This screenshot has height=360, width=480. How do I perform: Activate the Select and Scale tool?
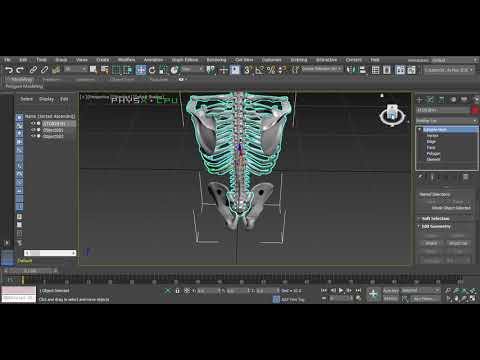click(163, 70)
